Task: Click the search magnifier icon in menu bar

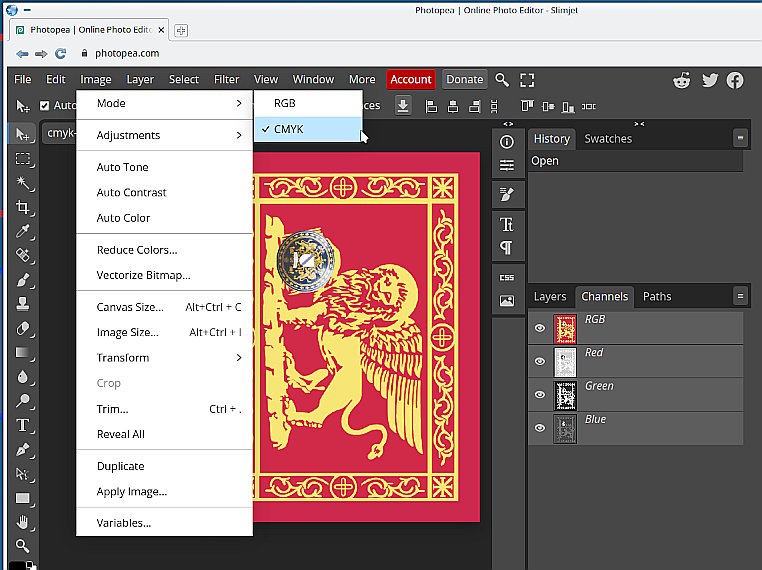Action: point(502,80)
